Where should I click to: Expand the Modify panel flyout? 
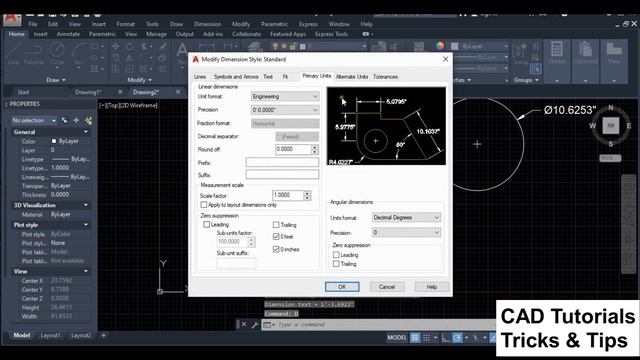point(140,80)
